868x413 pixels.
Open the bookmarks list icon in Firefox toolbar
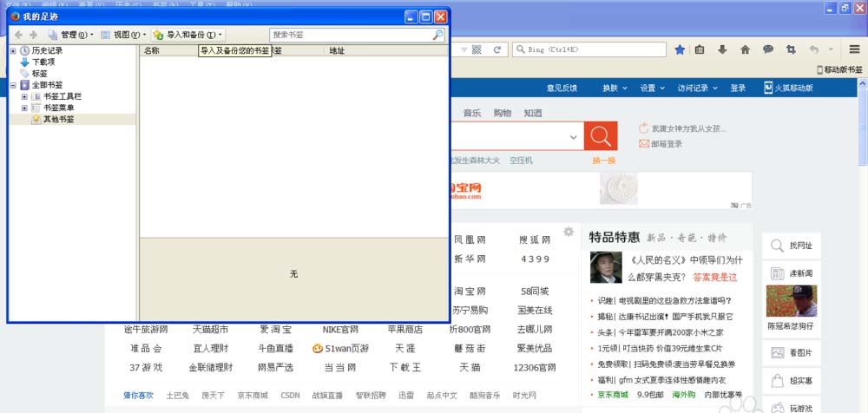click(700, 49)
